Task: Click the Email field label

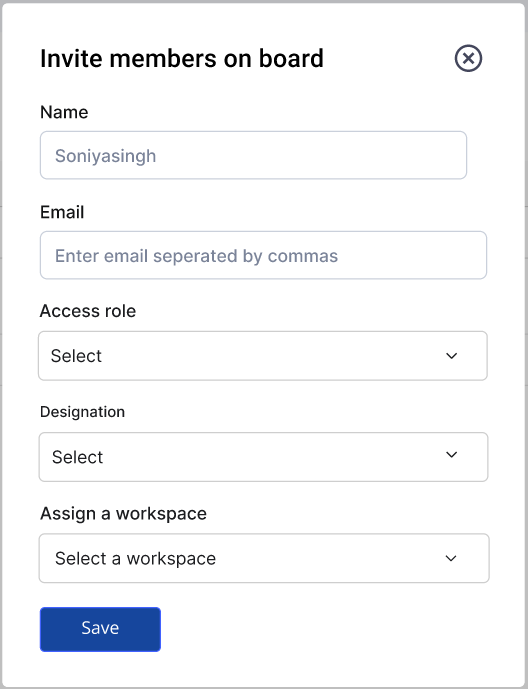Action: pyautogui.click(x=62, y=212)
